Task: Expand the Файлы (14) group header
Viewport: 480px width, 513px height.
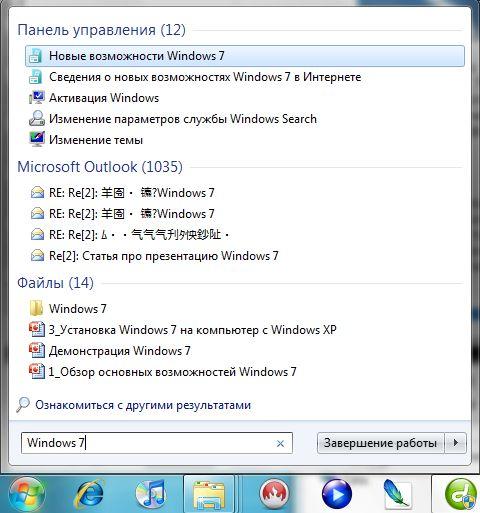Action: pyautogui.click(x=55, y=283)
